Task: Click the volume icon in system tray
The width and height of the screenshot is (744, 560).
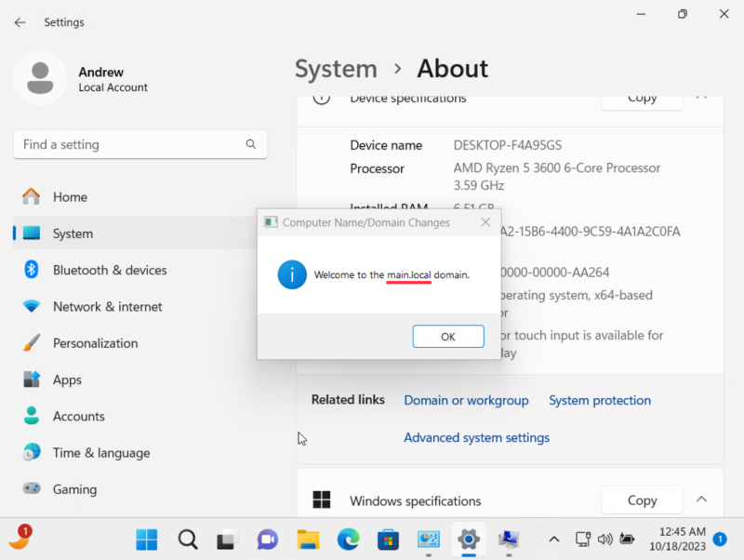Action: (x=604, y=539)
